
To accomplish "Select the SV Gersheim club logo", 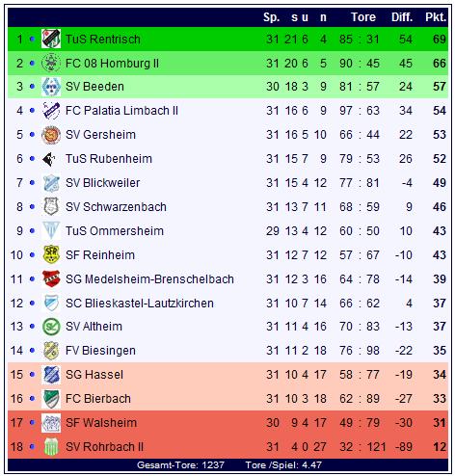I will click(x=51, y=135).
